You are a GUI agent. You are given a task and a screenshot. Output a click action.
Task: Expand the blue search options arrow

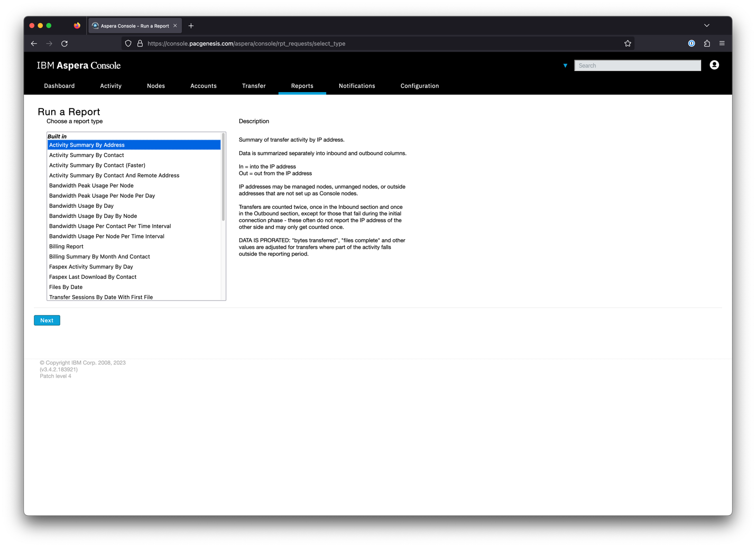565,66
